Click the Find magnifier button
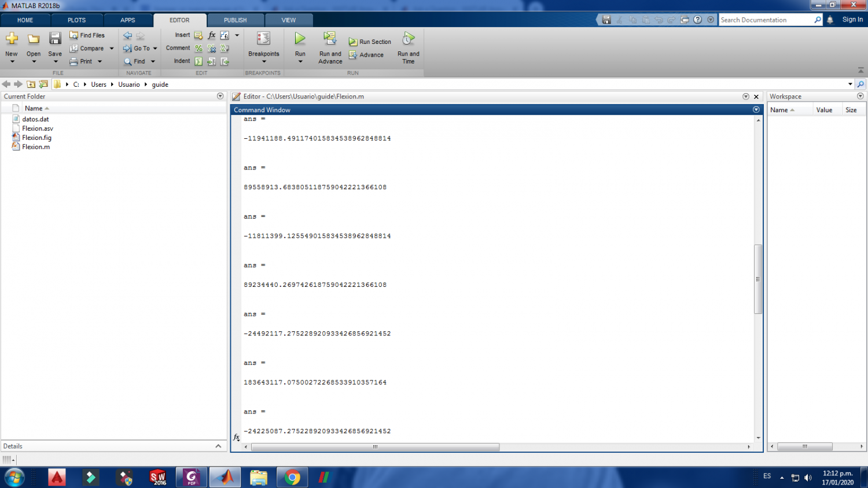 click(x=134, y=61)
